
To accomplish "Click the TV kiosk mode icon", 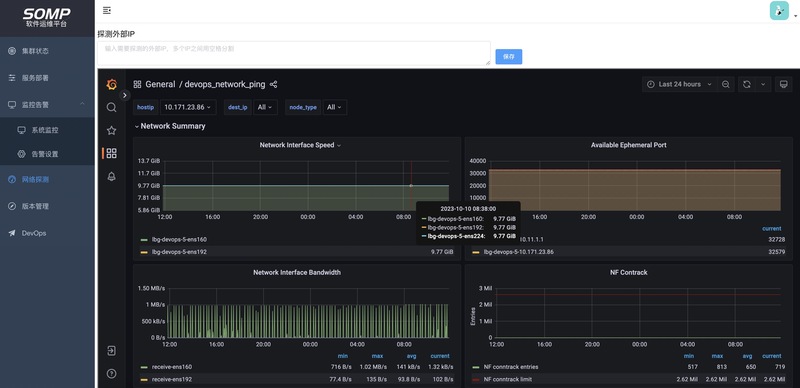I will 783,84.
